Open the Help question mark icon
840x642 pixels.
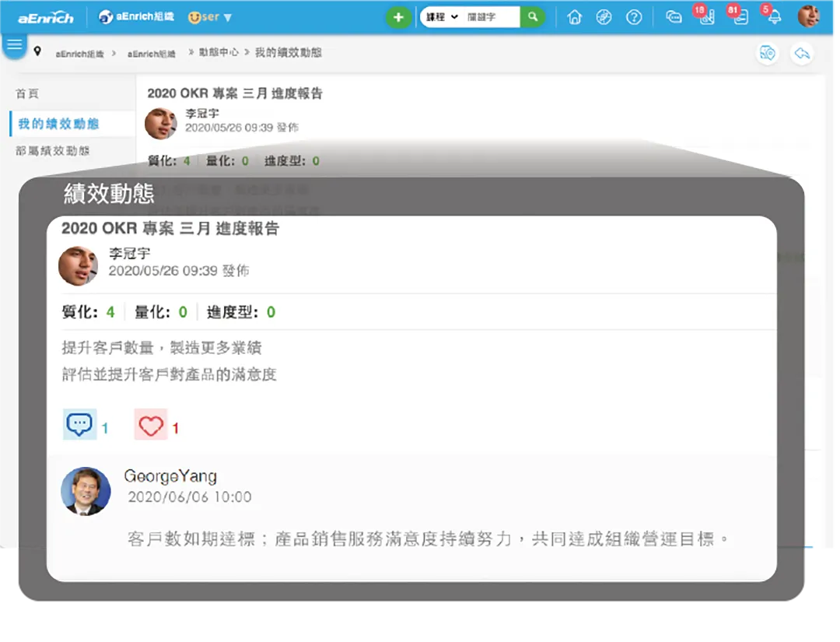coord(634,16)
